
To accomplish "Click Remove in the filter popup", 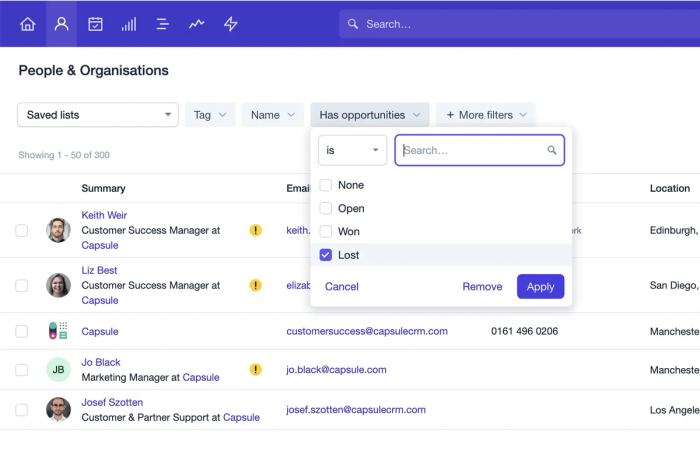I will (x=482, y=286).
